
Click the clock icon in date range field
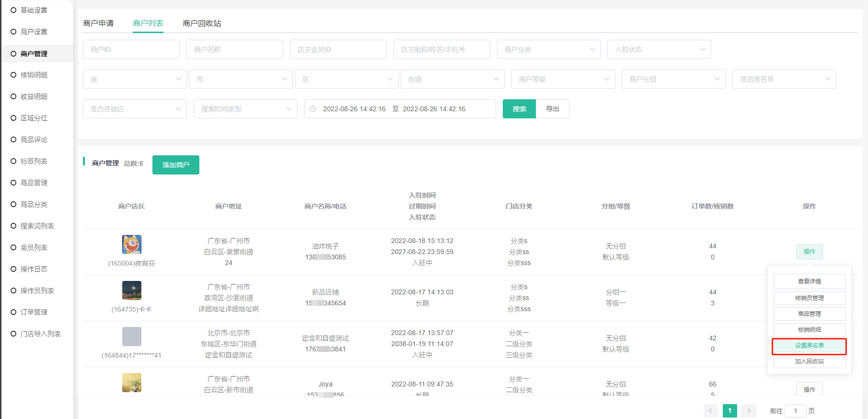(313, 109)
